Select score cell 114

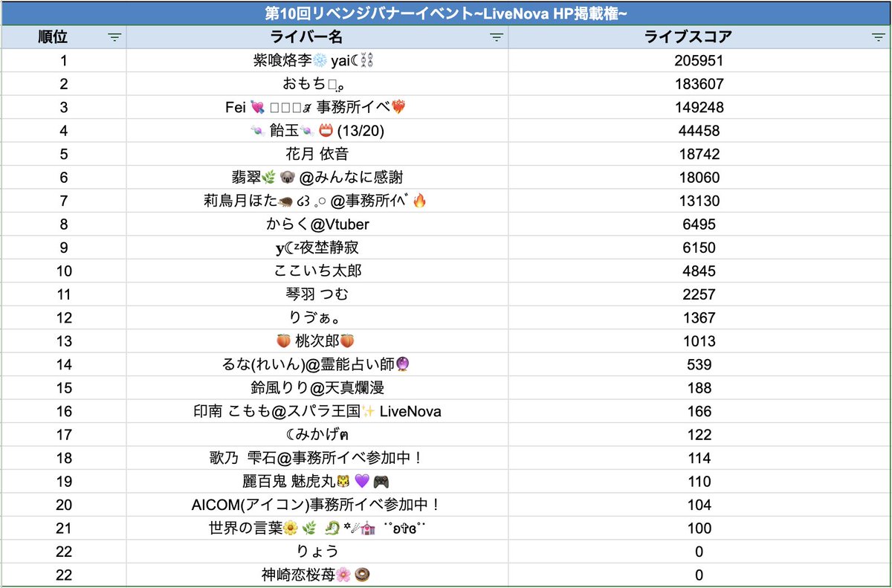click(699, 459)
